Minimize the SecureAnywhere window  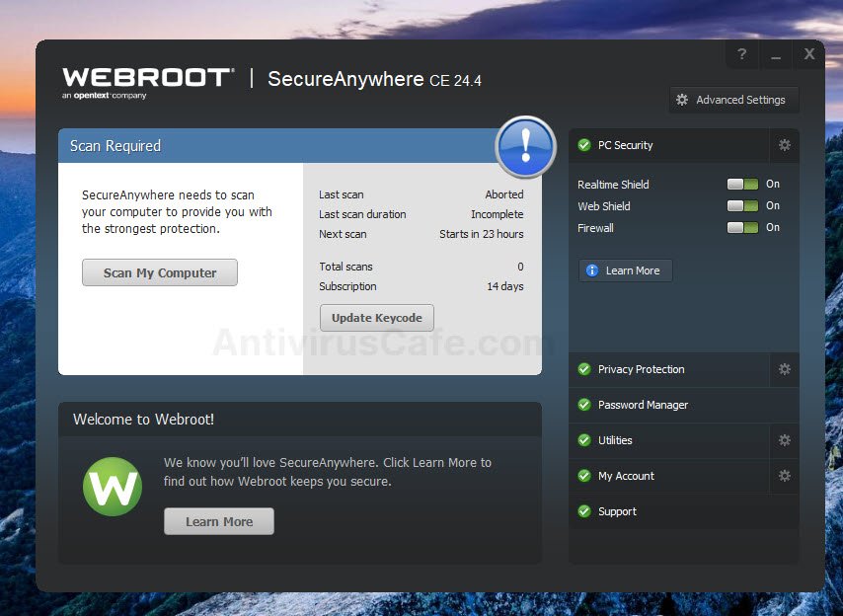pyautogui.click(x=775, y=53)
